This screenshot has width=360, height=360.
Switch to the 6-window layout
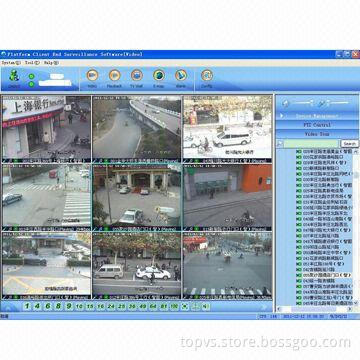[48, 306]
